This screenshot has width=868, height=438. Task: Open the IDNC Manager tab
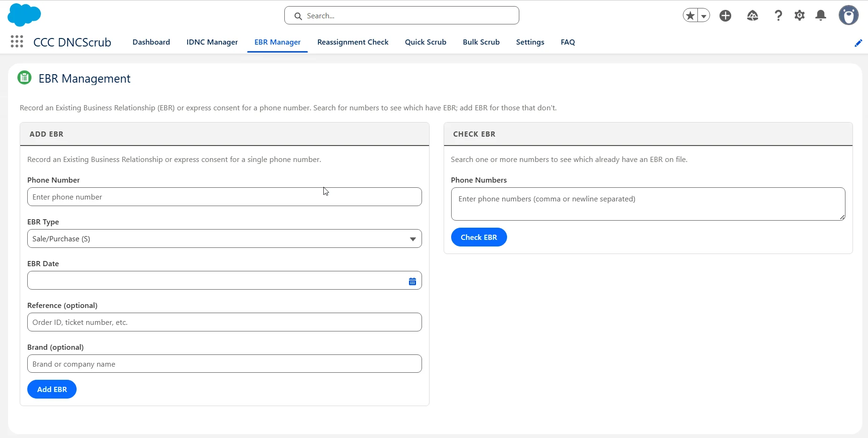[212, 42]
